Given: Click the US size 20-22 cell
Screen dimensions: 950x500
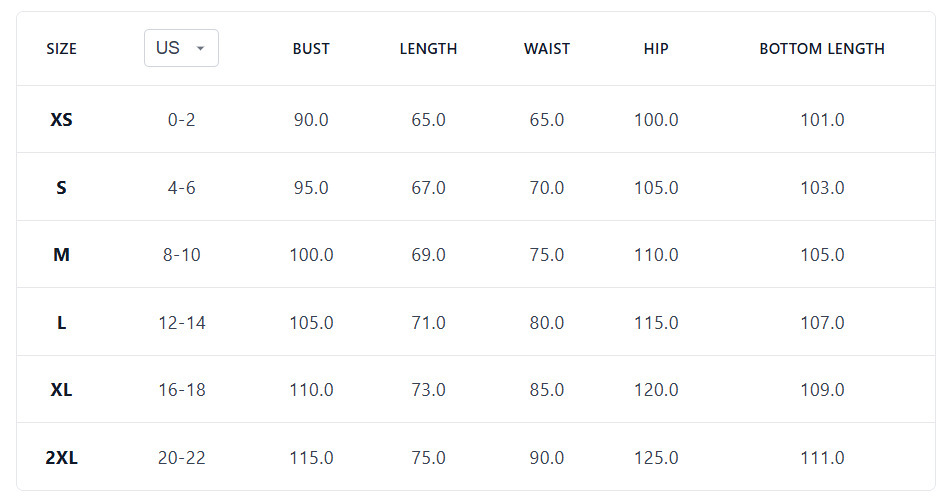Looking at the screenshot, I should pyautogui.click(x=181, y=458).
